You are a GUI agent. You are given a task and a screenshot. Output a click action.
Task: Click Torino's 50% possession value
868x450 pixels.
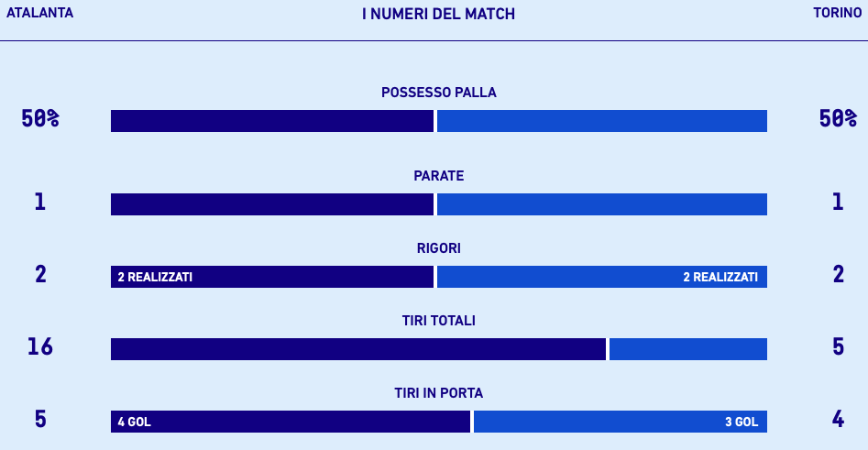pyautogui.click(x=838, y=118)
